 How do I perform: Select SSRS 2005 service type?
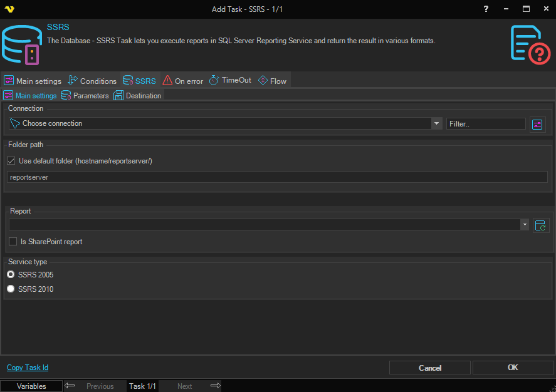coord(11,274)
